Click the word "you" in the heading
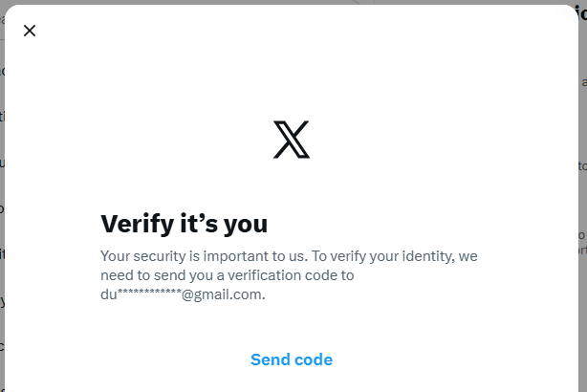Viewport: 587px width, 392px height. point(244,224)
